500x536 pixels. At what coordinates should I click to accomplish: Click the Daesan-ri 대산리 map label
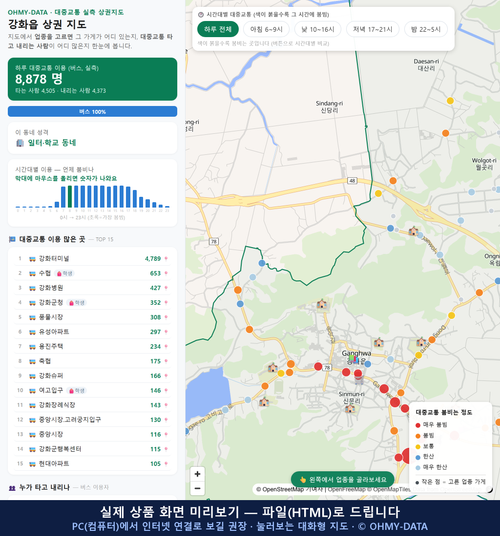pos(426,65)
